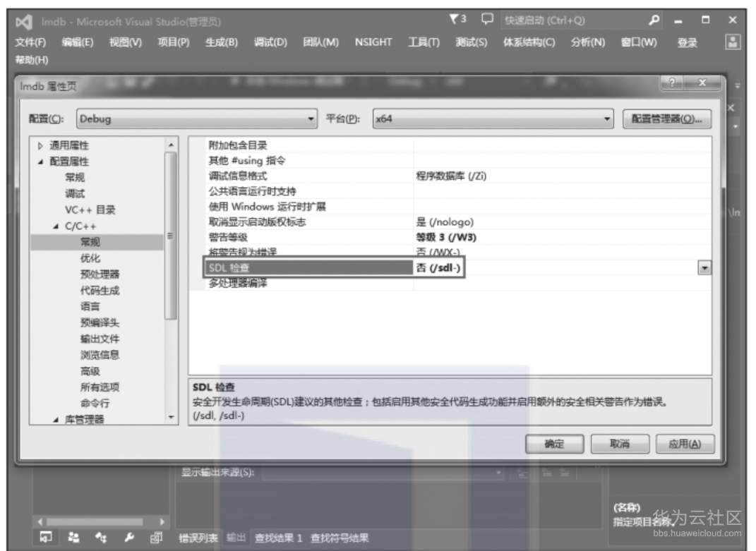Select 语言 in the tree
The image size is (756, 551).
pos(90,307)
